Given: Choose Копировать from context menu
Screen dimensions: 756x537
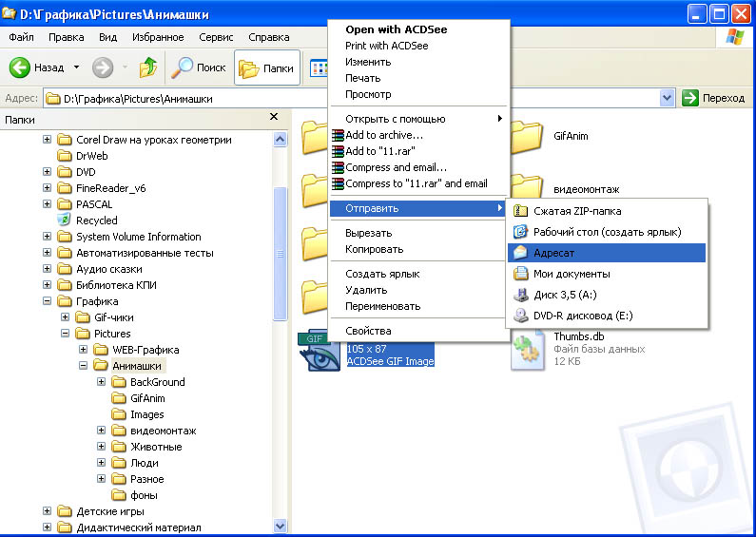Looking at the screenshot, I should [418, 249].
